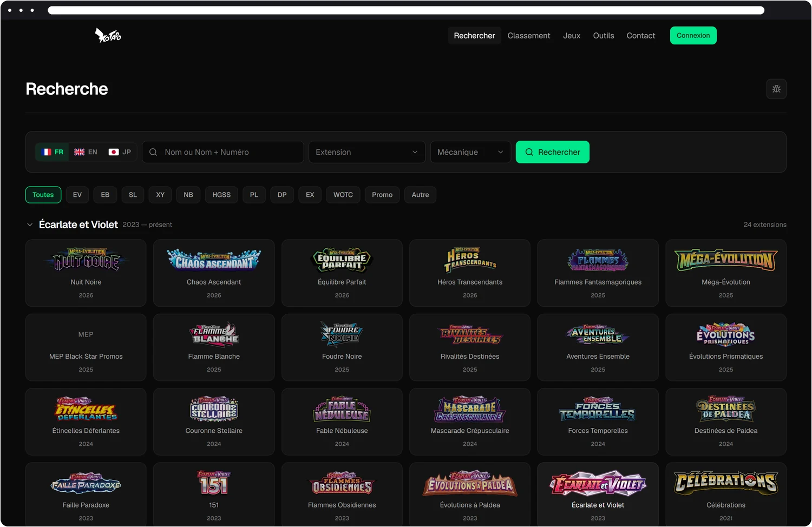Click the Nom ou Nom + Numéro field
The height and width of the screenshot is (527, 812).
223,152
